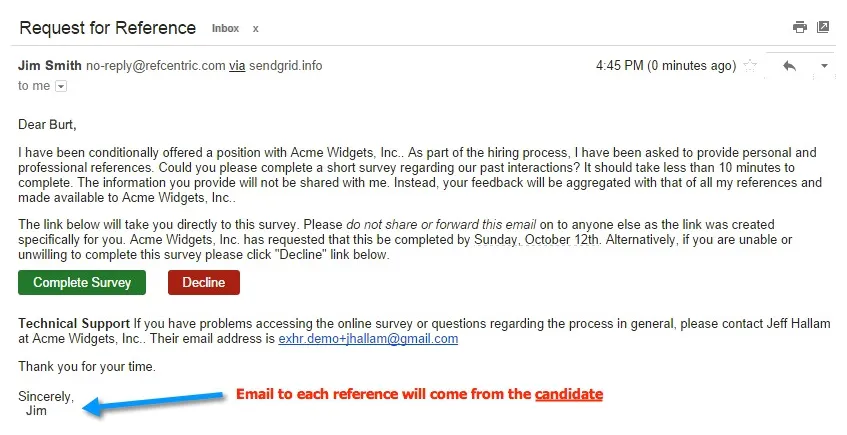
Task: Click the Inbox label tag
Action: coord(225,29)
